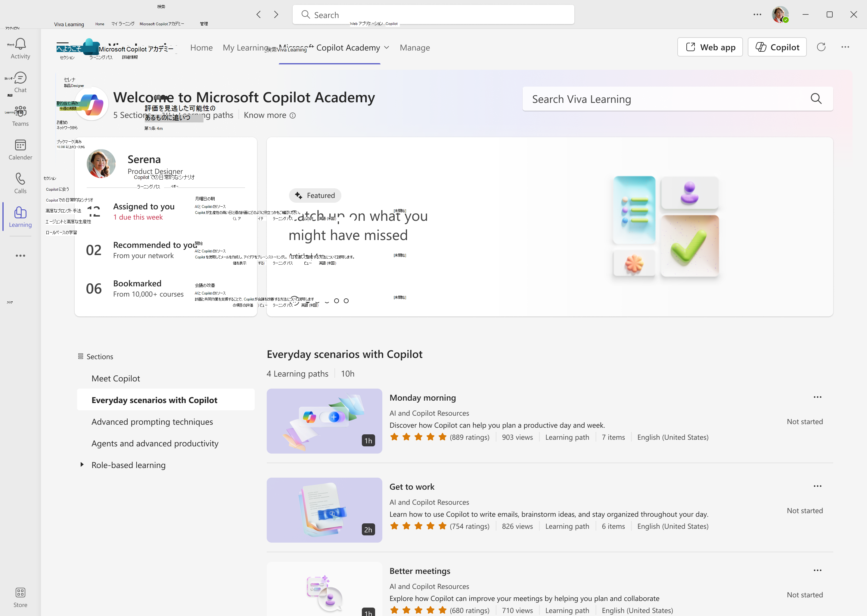Open Better meetings' more options menu
This screenshot has height=616, width=867.
[x=818, y=570]
